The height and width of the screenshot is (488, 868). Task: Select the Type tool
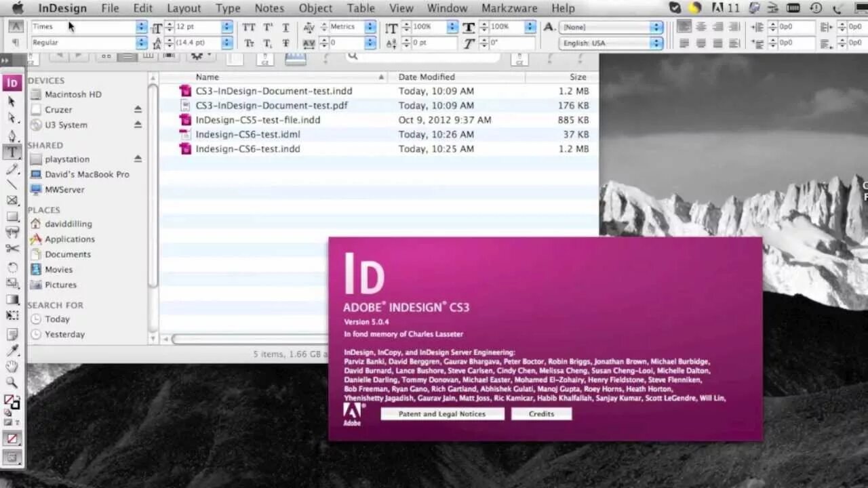pyautogui.click(x=12, y=152)
